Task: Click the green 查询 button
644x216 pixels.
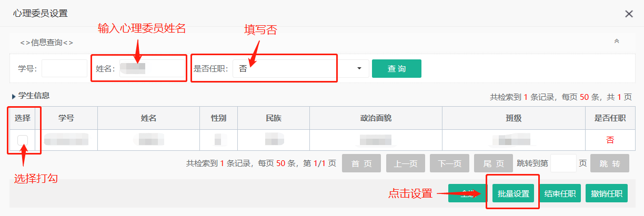Action: coord(396,68)
